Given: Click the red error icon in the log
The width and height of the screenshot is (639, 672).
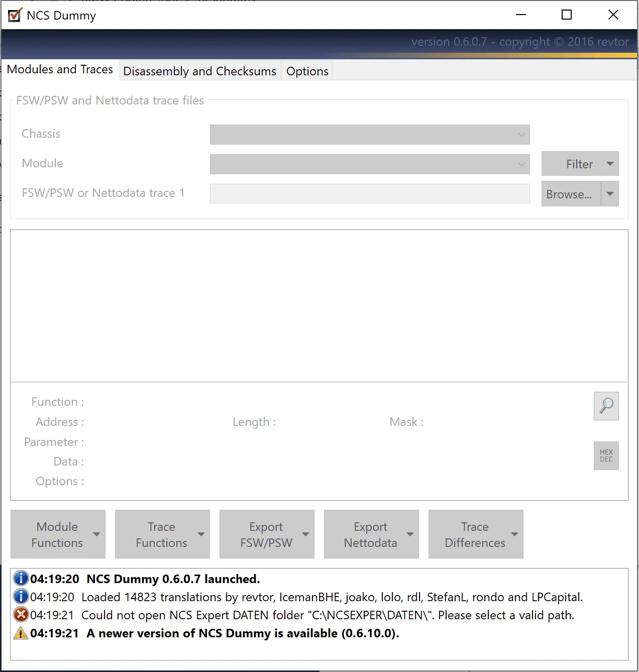Looking at the screenshot, I should coord(21,615).
